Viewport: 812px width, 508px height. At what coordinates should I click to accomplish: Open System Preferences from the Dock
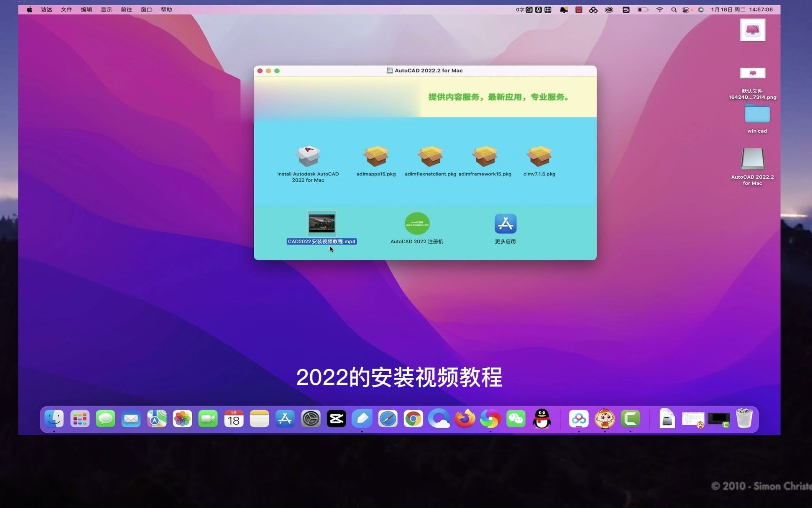(x=311, y=419)
